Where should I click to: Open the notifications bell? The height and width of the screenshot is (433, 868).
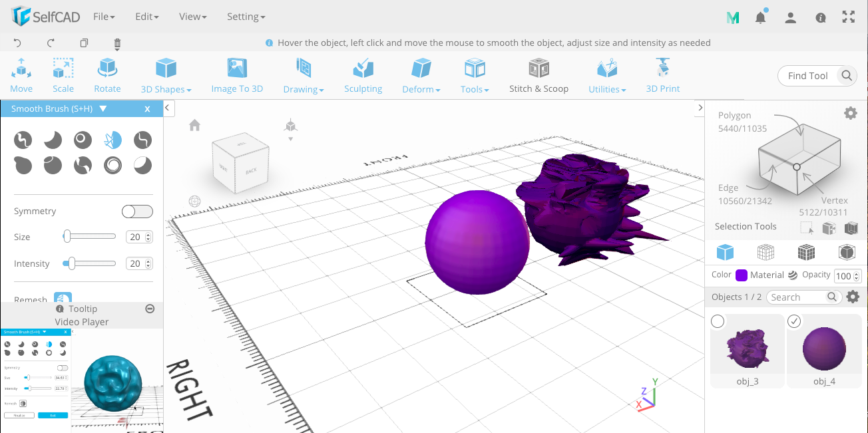pos(761,17)
